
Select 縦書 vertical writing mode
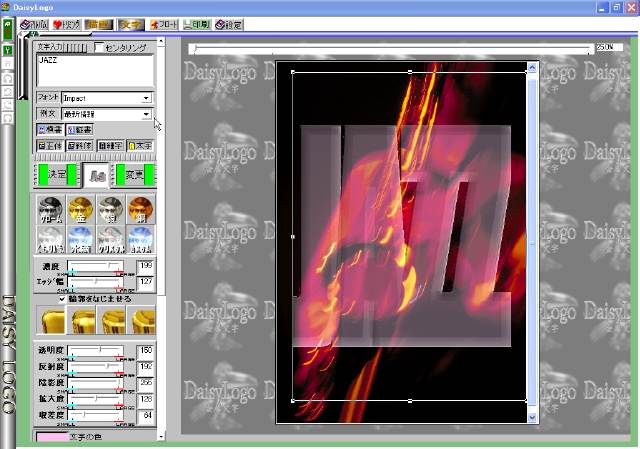click(80, 129)
